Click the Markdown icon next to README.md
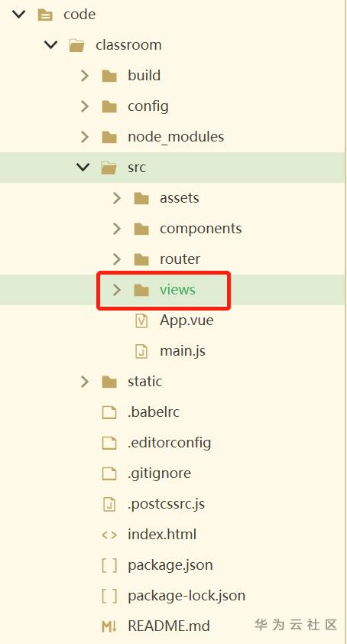Image resolution: width=347 pixels, height=644 pixels. [x=109, y=626]
